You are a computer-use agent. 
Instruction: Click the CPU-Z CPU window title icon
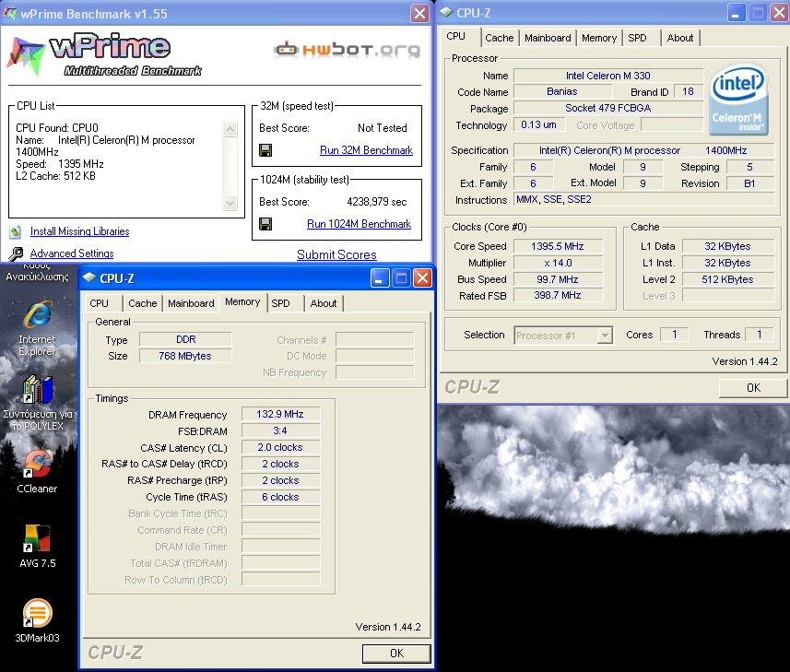pos(446,12)
